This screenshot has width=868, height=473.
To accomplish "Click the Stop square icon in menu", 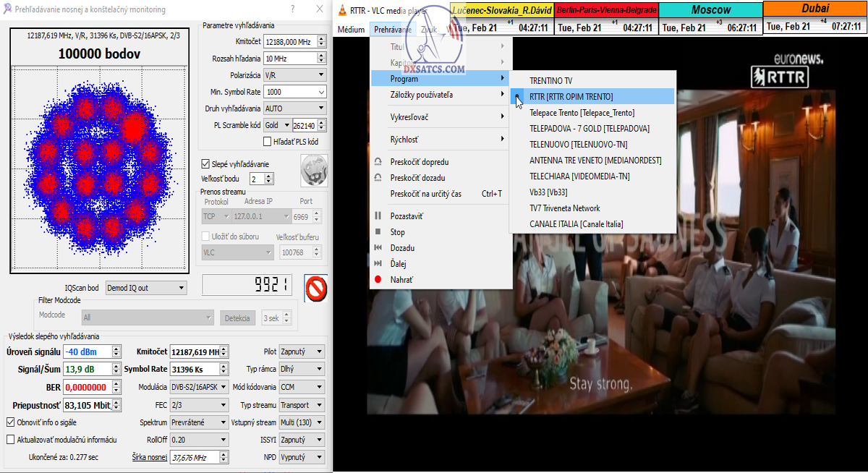I will (378, 232).
